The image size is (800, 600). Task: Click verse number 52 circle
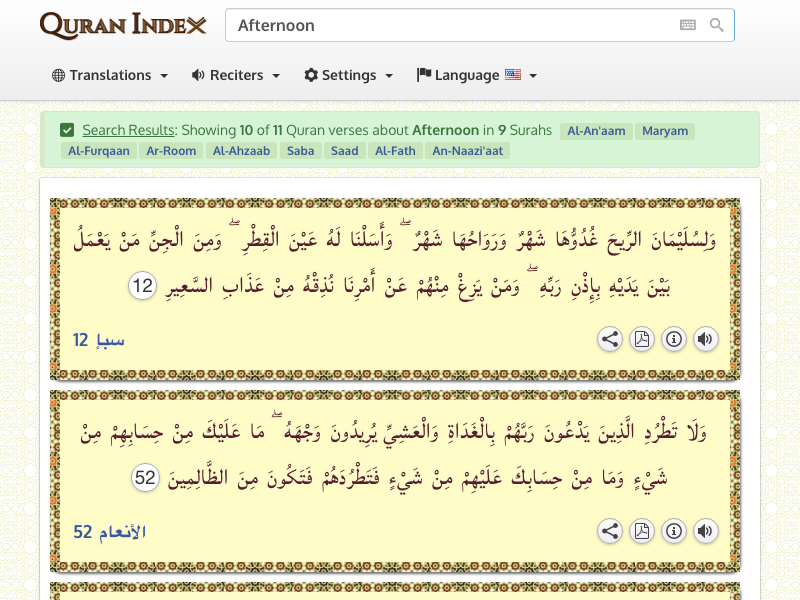145,478
